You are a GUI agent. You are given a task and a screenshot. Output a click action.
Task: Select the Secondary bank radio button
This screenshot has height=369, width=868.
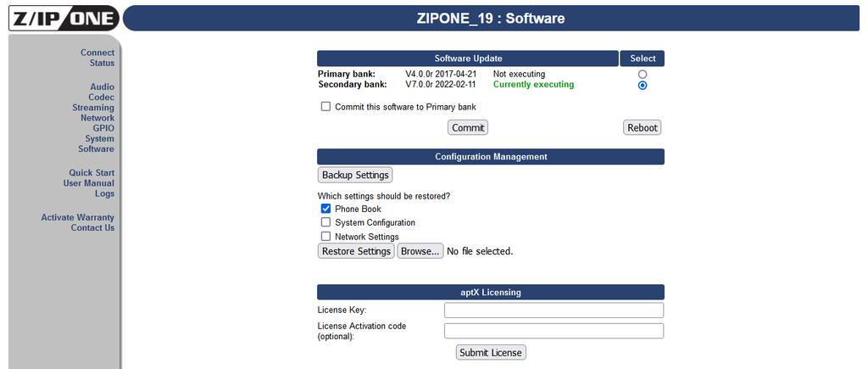point(643,86)
